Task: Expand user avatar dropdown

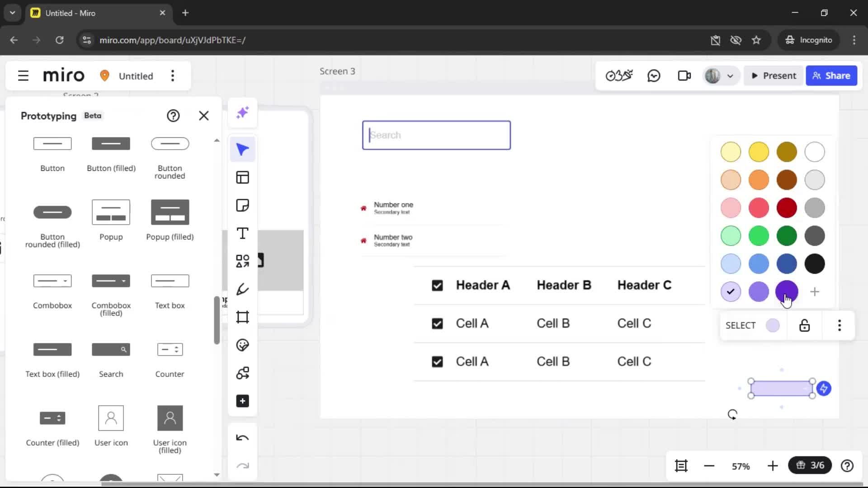Action: pyautogui.click(x=730, y=76)
